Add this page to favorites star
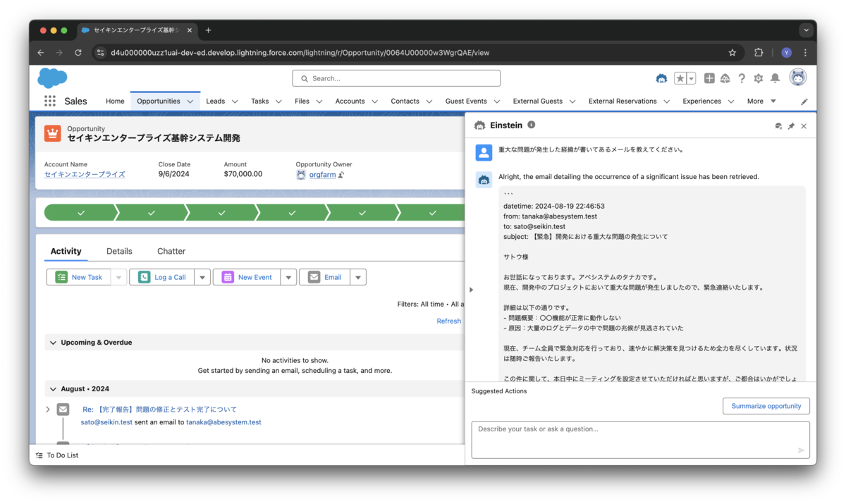 (x=680, y=78)
